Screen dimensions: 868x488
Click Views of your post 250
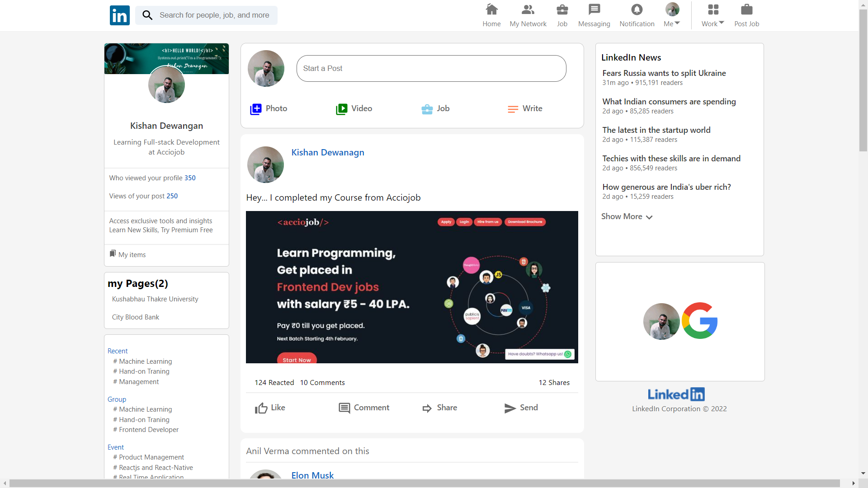click(x=143, y=196)
